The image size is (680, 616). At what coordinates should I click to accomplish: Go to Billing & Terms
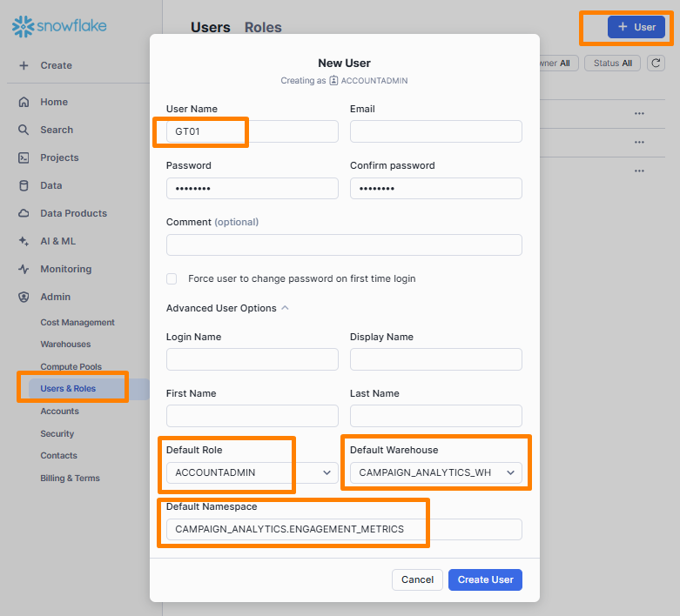(70, 479)
